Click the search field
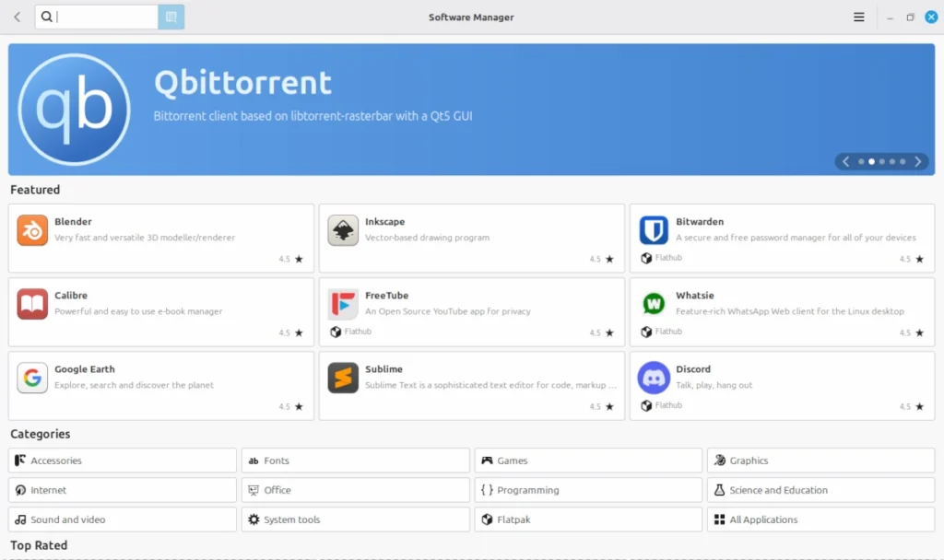 point(96,17)
